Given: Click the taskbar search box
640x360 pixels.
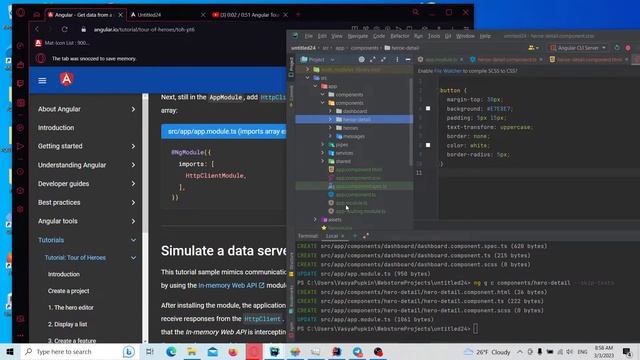Looking at the screenshot, I should (x=79, y=352).
